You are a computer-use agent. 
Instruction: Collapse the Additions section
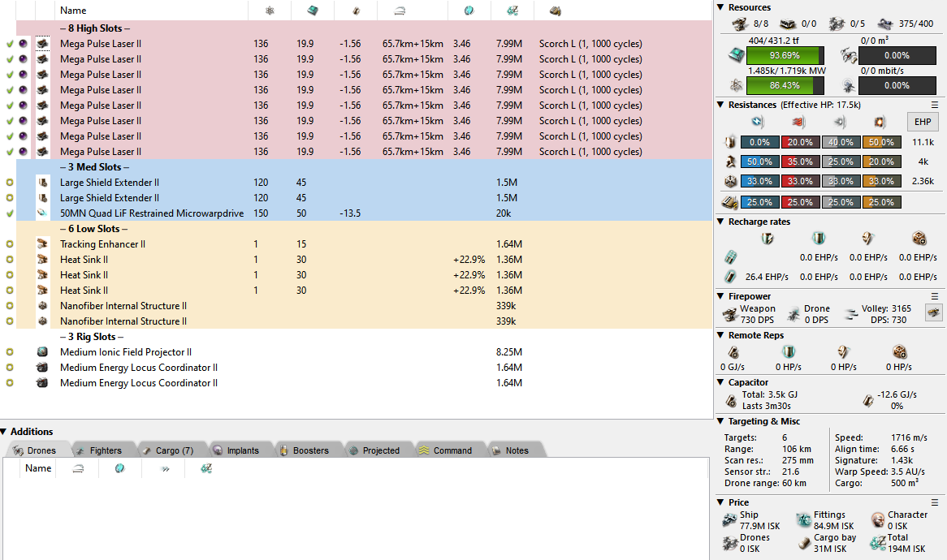[x=5, y=432]
